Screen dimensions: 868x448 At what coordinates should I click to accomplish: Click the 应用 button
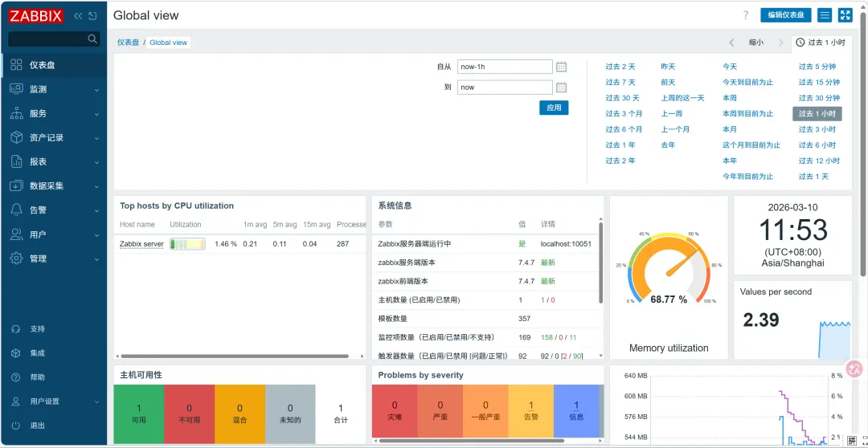pyautogui.click(x=554, y=108)
